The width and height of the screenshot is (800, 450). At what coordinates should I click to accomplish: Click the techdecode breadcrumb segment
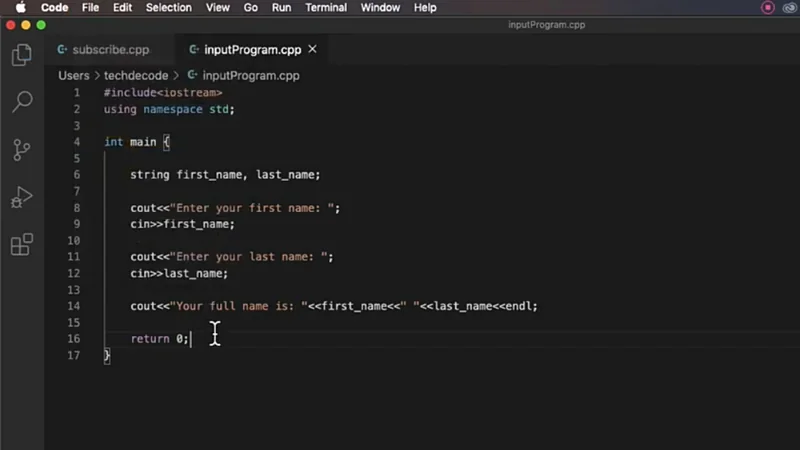(136, 75)
